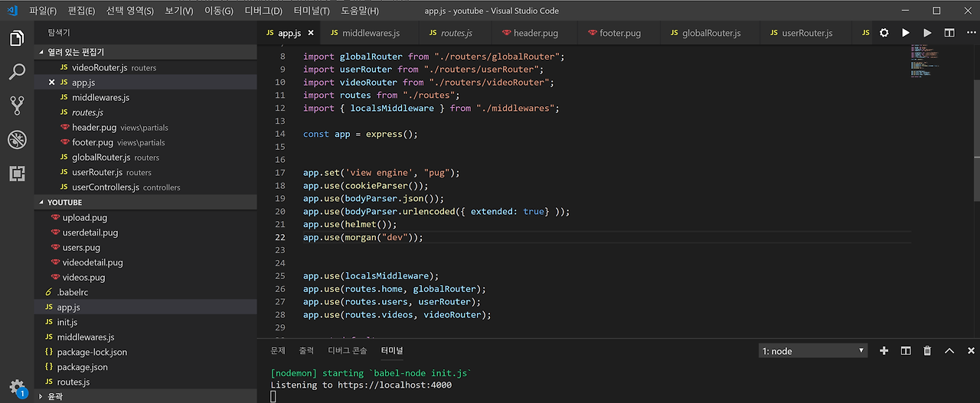Viewport: 980px width, 403px height.
Task: Open the Extensions view
Action: point(17,173)
